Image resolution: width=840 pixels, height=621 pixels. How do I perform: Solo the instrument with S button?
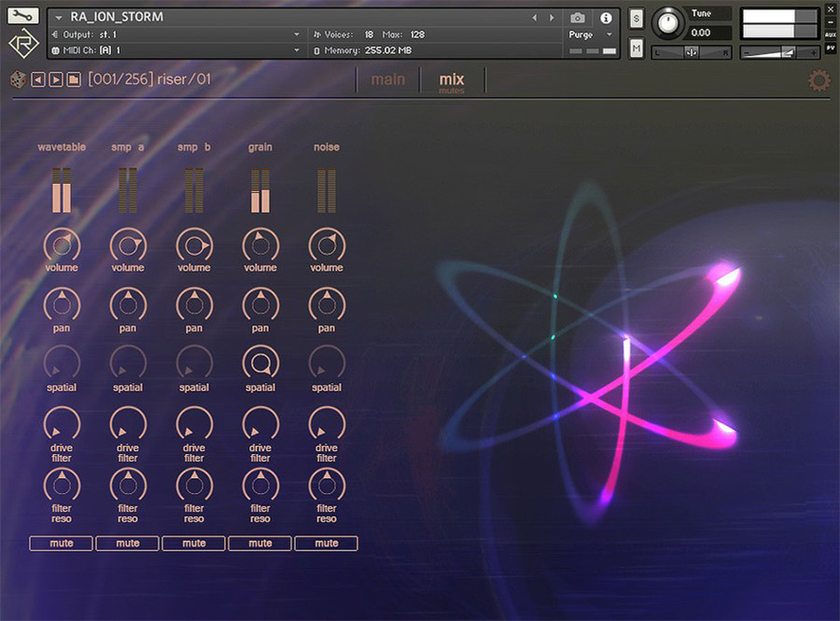(636, 20)
